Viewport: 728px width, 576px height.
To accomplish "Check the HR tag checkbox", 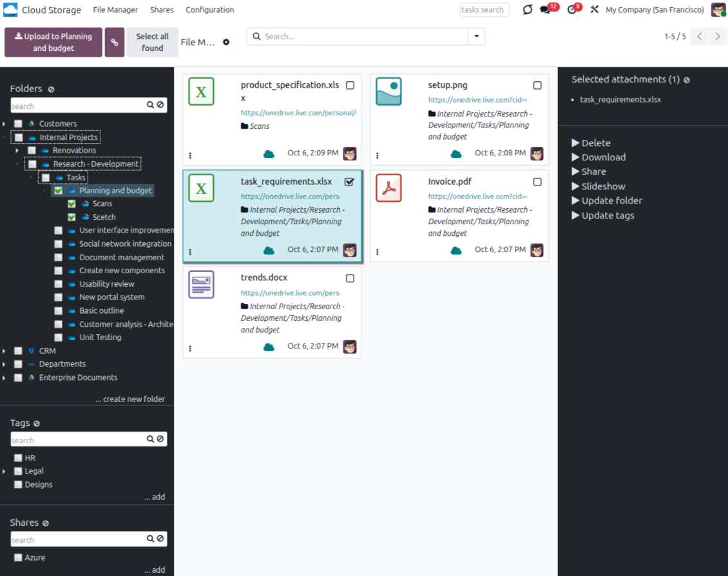I will click(x=18, y=458).
